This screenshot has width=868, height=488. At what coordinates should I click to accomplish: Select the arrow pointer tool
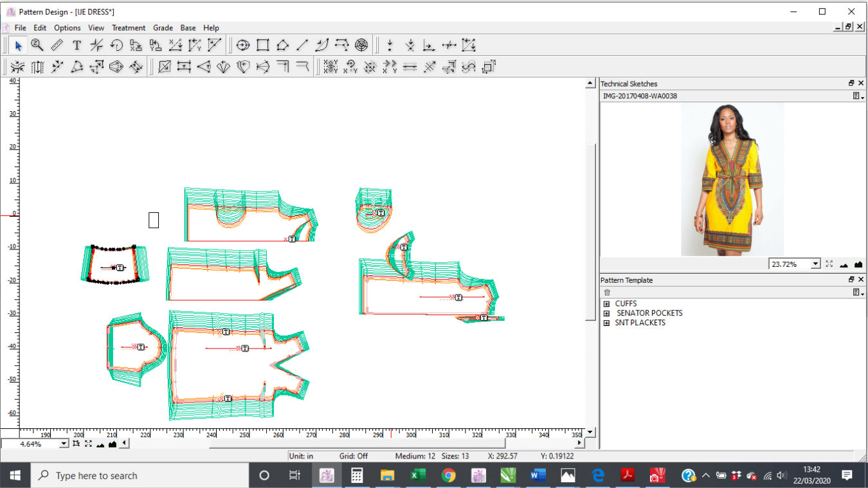[18, 45]
